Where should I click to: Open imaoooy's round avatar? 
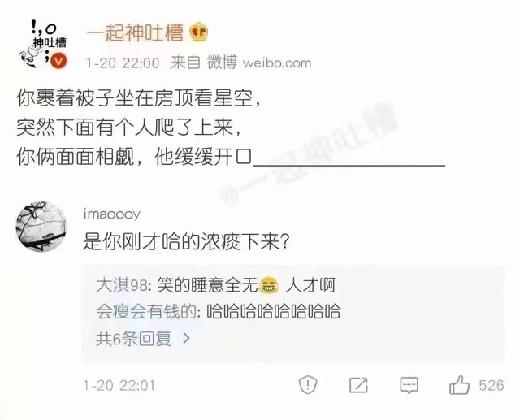pos(41,227)
